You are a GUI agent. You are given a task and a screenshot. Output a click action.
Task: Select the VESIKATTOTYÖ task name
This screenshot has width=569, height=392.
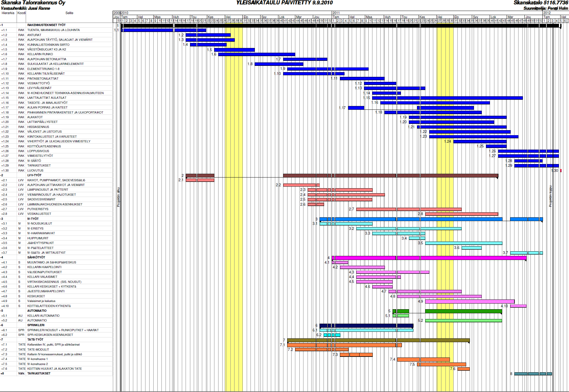39,83
